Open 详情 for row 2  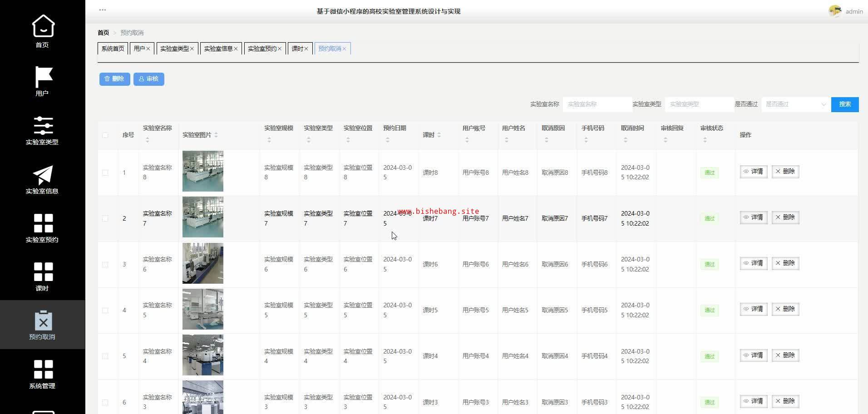coord(753,217)
